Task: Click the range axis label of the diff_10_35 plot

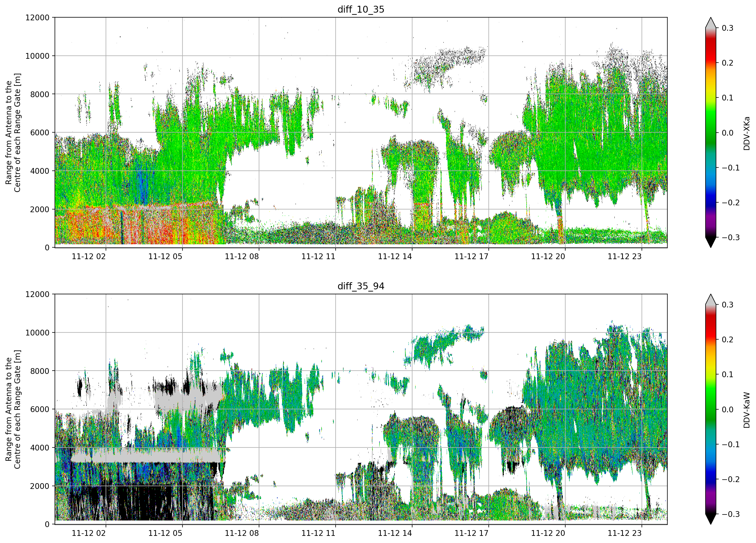Action: (13, 132)
